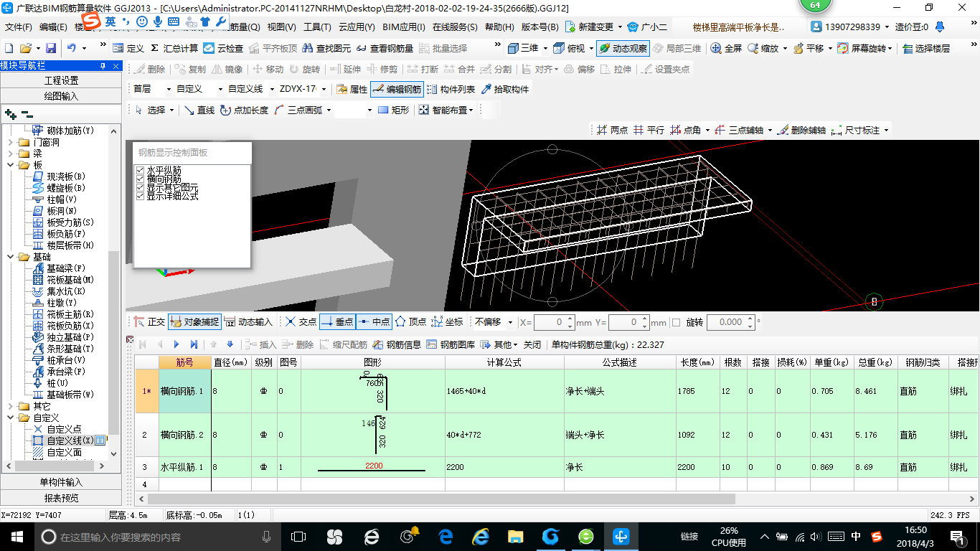The width and height of the screenshot is (980, 551).
Task: Click 新建变更 new change button
Action: [593, 27]
